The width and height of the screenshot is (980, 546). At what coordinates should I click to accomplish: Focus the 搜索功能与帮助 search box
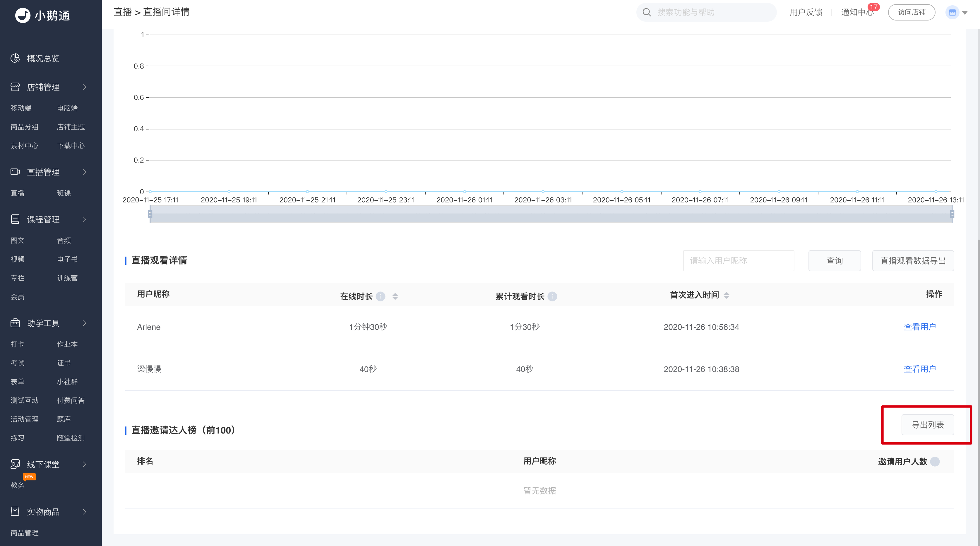pyautogui.click(x=706, y=12)
